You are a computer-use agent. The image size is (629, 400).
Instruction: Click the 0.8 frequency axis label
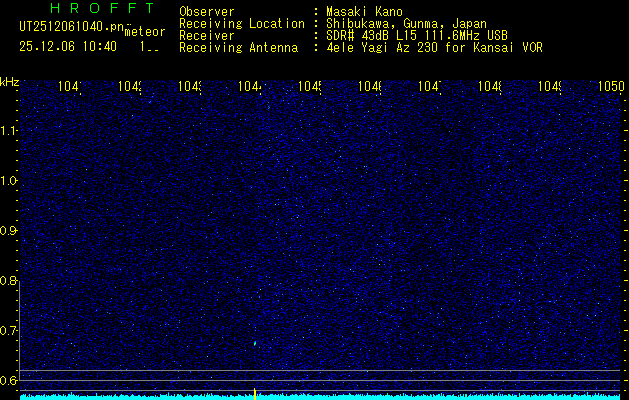pos(9,280)
